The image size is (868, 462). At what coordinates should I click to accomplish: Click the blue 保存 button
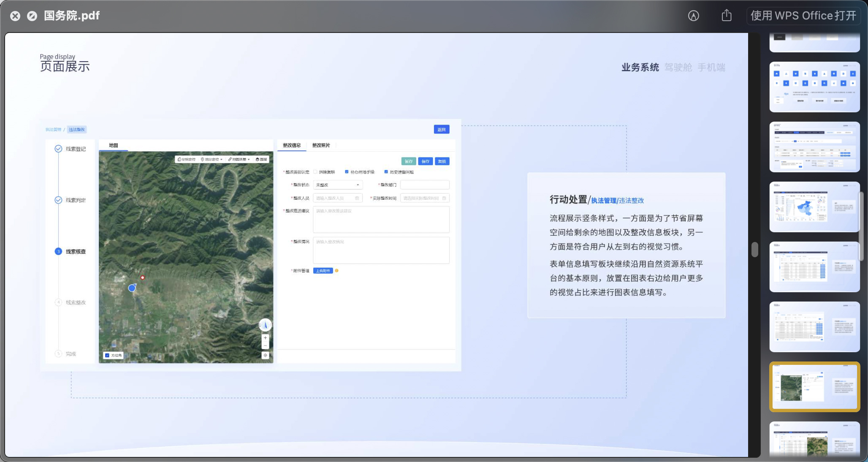[x=425, y=161]
